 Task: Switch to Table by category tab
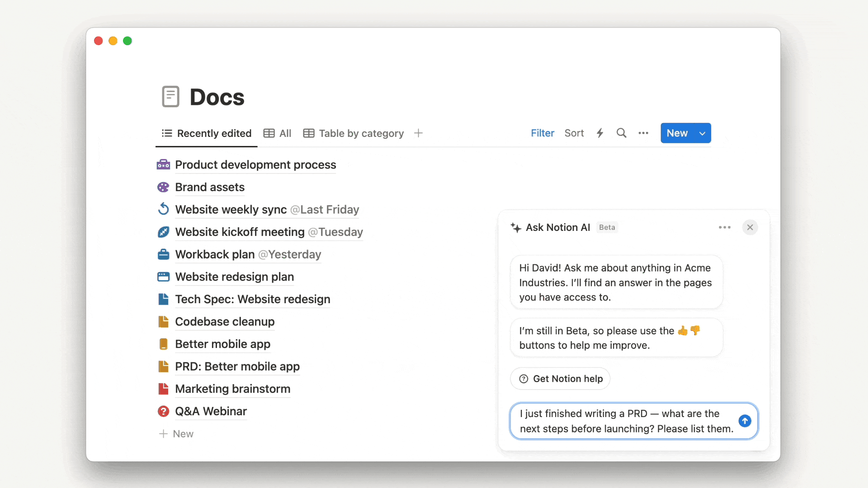(354, 133)
